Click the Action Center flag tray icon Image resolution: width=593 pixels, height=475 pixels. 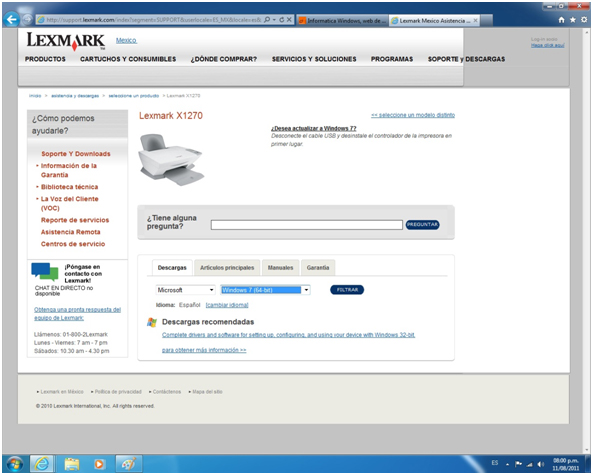click(518, 464)
